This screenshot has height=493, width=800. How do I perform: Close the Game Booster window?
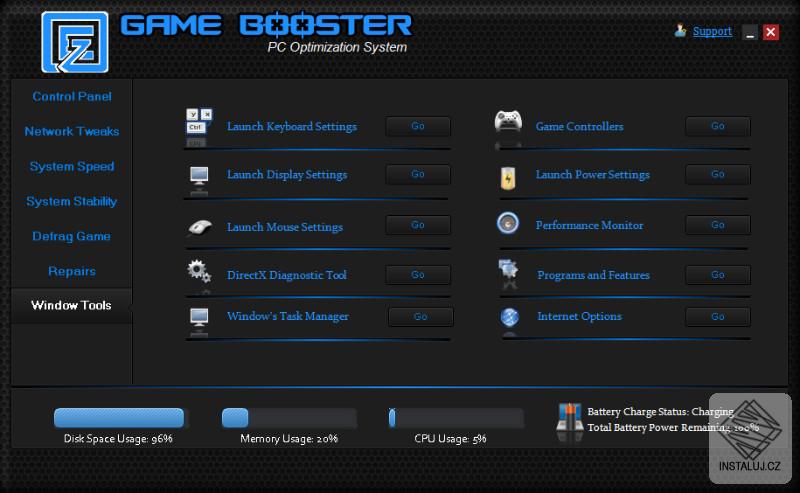tap(770, 32)
